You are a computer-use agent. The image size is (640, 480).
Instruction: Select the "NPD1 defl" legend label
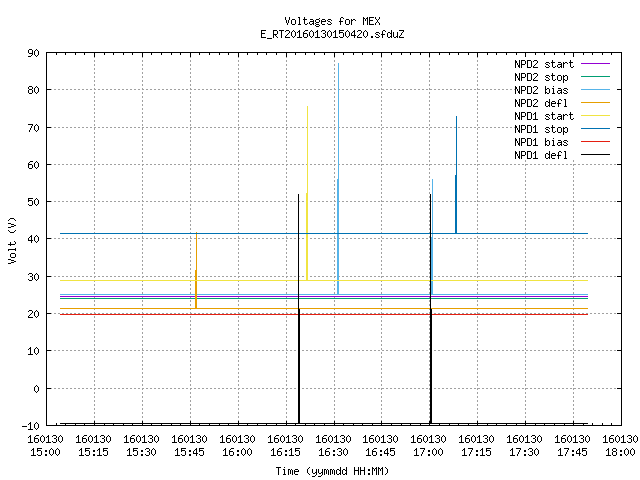pos(541,156)
